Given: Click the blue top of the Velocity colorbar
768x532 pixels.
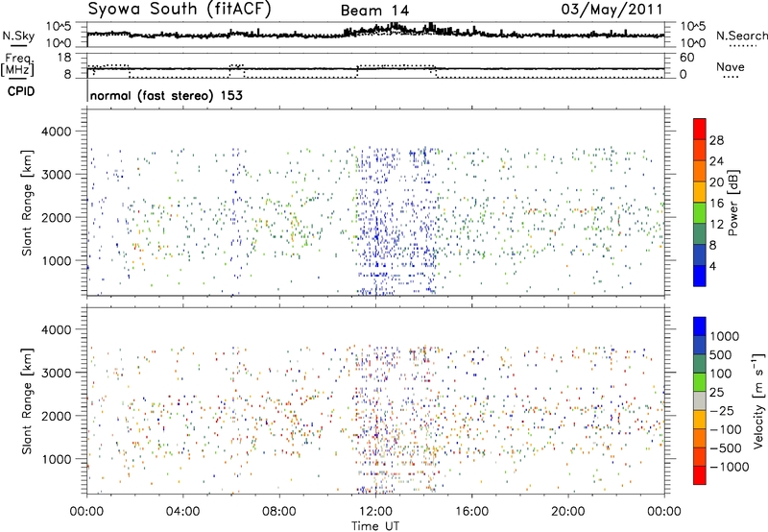Looking at the screenshot, I should click(x=700, y=326).
